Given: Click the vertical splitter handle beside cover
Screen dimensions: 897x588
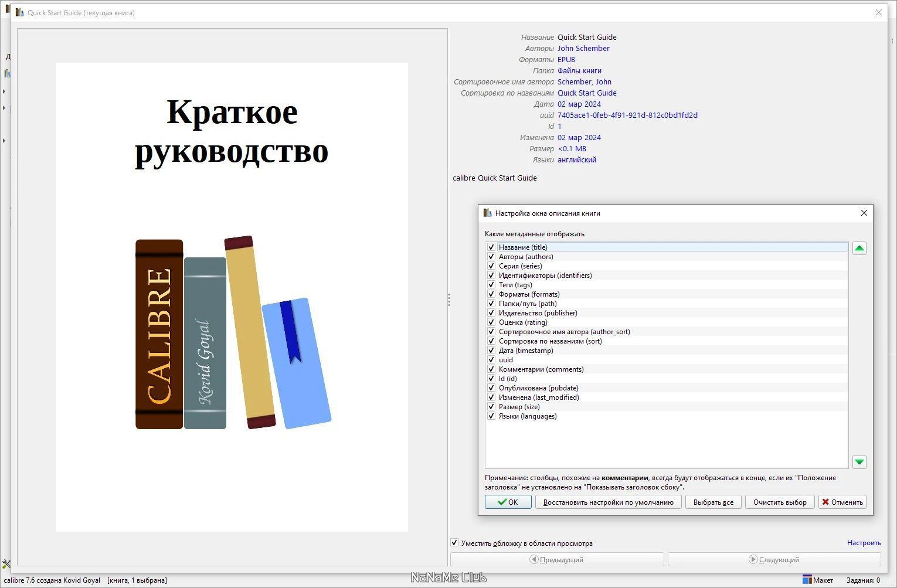Looking at the screenshot, I should [x=449, y=300].
